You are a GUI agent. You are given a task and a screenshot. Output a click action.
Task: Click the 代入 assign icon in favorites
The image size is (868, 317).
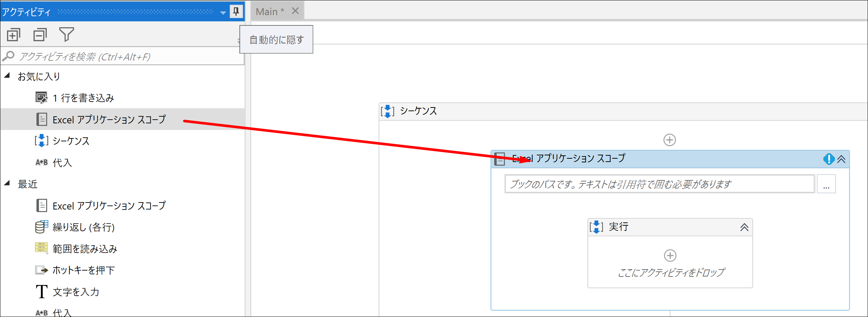point(41,162)
